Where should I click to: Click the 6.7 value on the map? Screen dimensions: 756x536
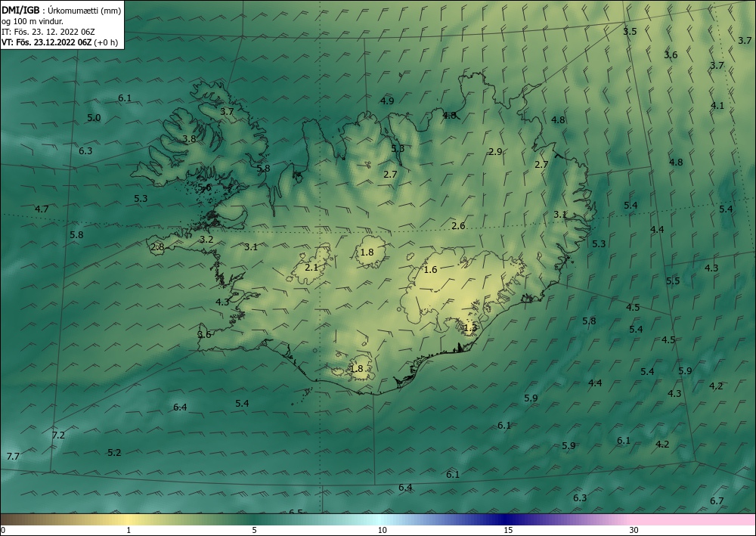[717, 500]
